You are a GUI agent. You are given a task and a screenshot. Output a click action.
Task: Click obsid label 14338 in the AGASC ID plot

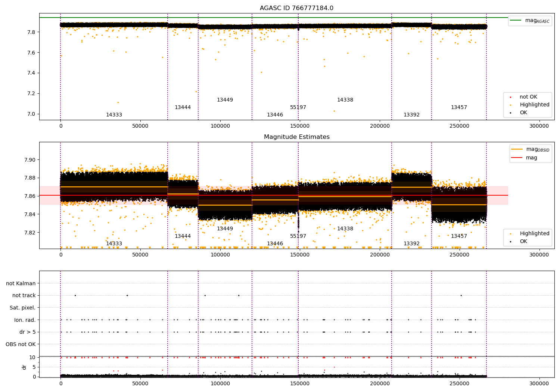[x=345, y=100]
